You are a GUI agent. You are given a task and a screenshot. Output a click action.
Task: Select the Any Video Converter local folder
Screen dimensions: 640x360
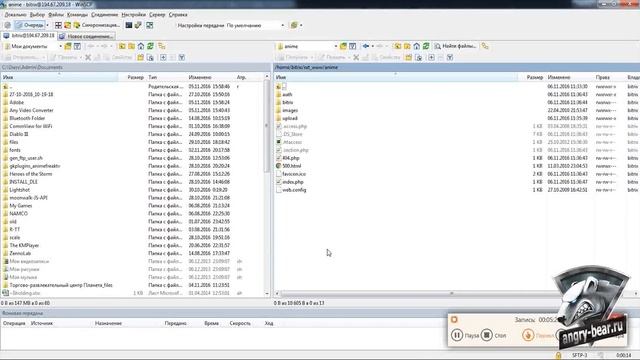(x=31, y=110)
